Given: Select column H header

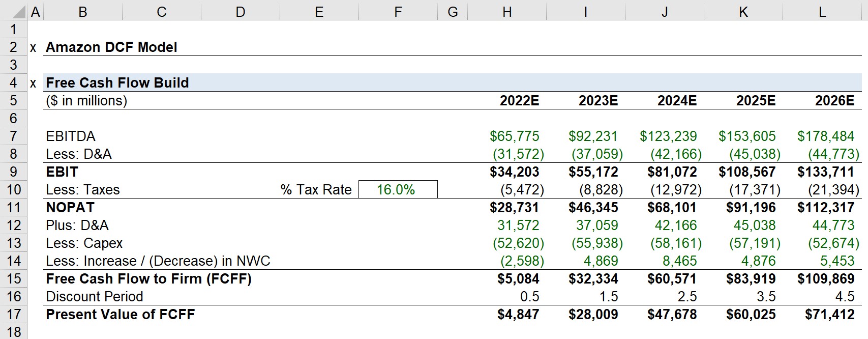Looking at the screenshot, I should pyautogui.click(x=506, y=12).
